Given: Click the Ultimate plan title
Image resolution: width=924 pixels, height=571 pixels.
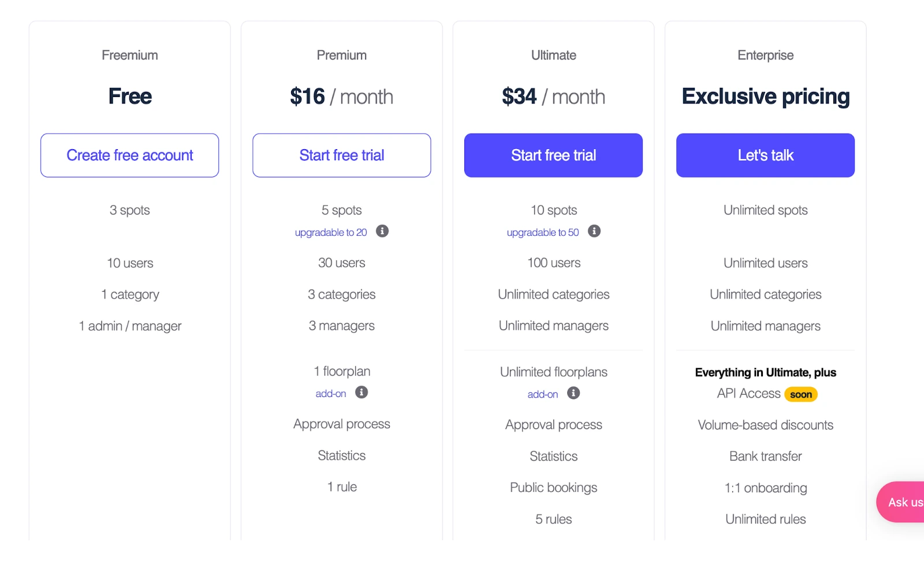Looking at the screenshot, I should (x=553, y=55).
